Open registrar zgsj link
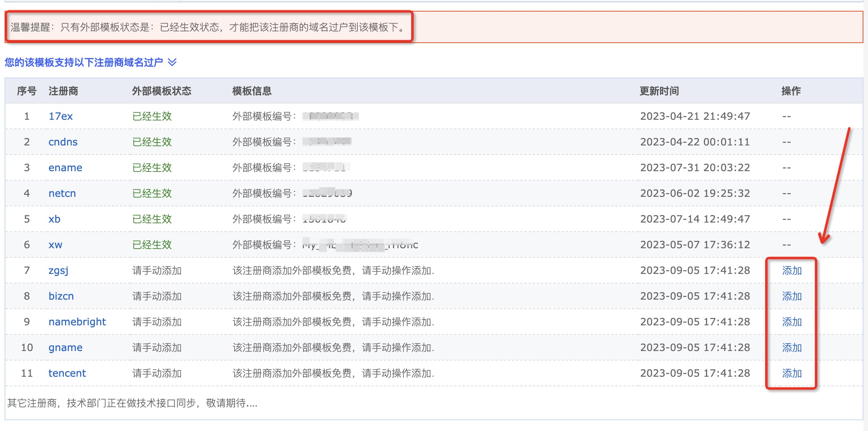Viewport: 868px width, 431px height. click(58, 271)
